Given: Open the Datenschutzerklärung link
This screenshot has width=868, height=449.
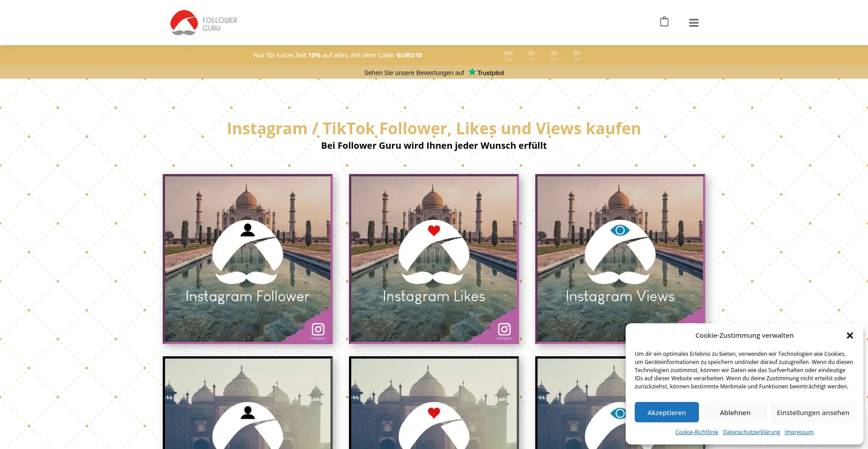Looking at the screenshot, I should (x=751, y=432).
